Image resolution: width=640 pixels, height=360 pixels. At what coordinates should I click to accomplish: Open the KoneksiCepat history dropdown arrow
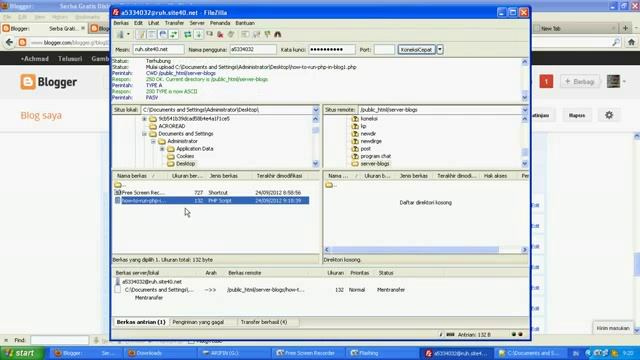click(x=440, y=49)
